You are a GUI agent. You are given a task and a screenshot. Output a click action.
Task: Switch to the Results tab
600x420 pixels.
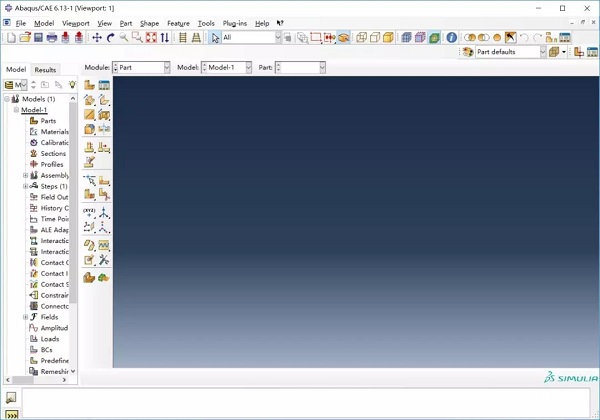(x=45, y=70)
